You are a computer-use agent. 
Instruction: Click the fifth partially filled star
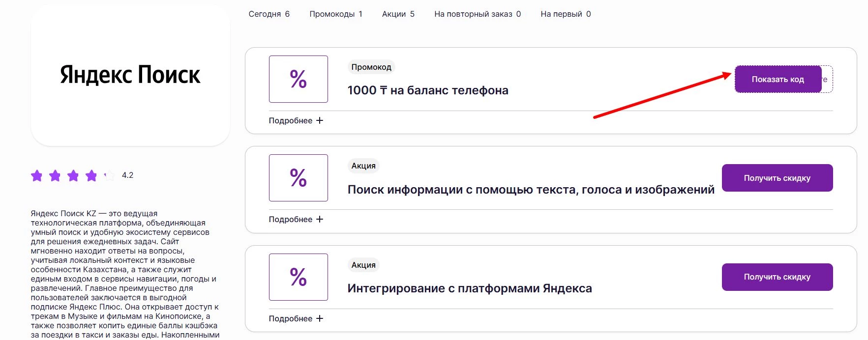pyautogui.click(x=109, y=175)
